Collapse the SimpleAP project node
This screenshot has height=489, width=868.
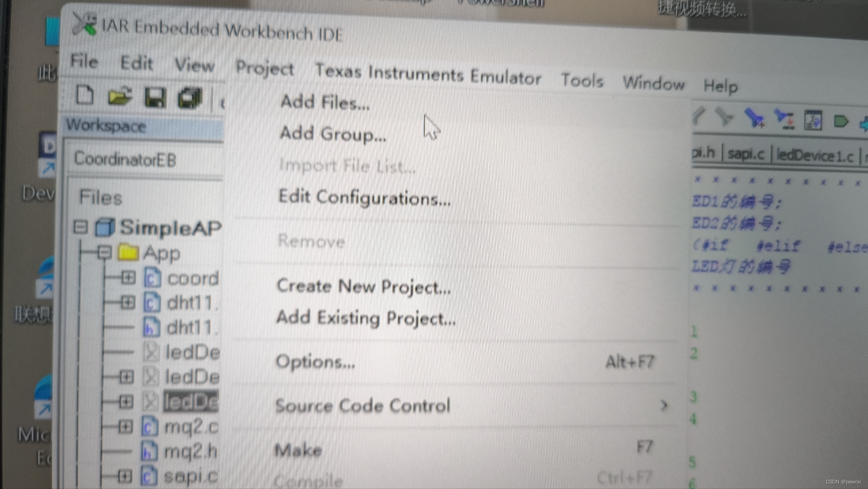80,228
